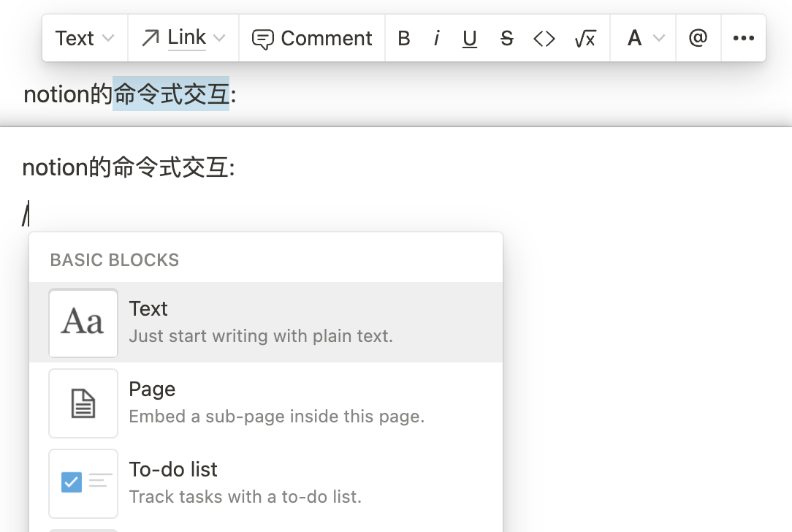Click 'Track tasks with a to-do list.'
This screenshot has width=792, height=532.
tap(245, 497)
